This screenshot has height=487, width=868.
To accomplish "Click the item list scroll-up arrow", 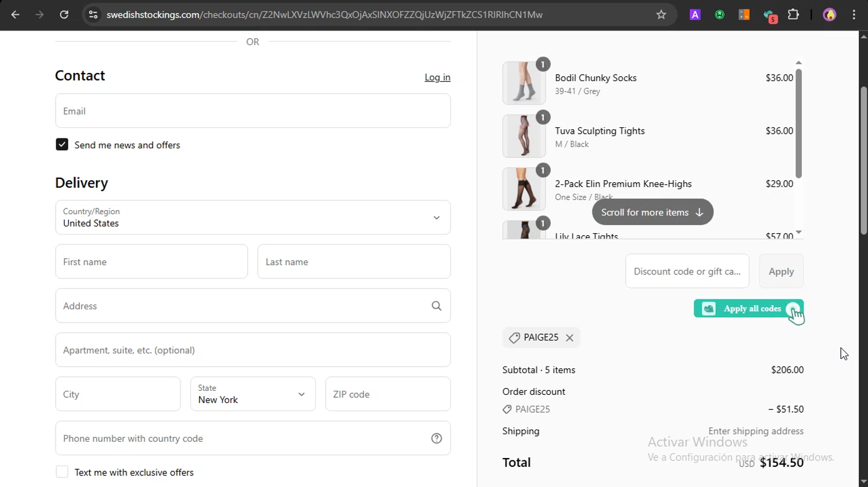I will coord(799,63).
